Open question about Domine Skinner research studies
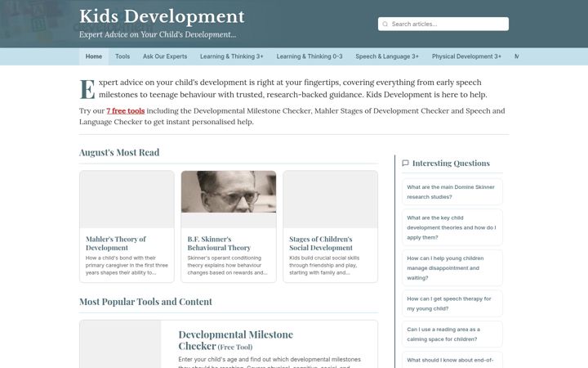The width and height of the screenshot is (588, 368). coord(452,192)
